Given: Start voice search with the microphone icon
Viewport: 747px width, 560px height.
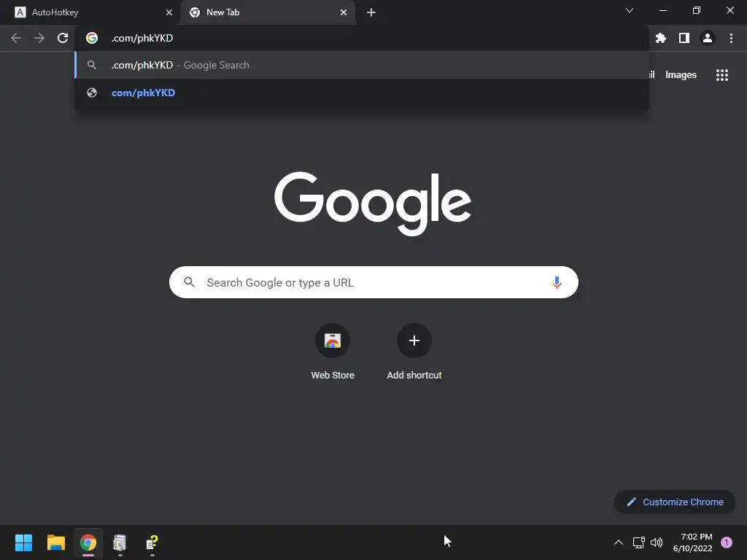Looking at the screenshot, I should click(x=557, y=282).
